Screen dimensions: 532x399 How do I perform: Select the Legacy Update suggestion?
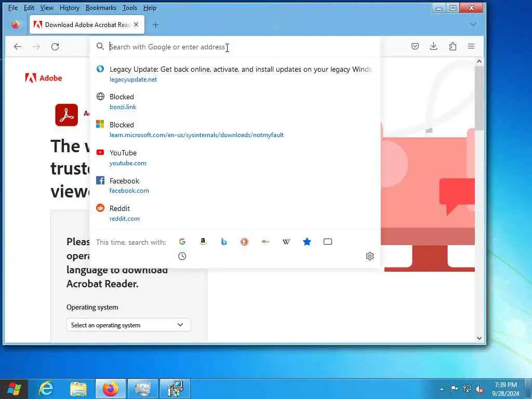(x=235, y=74)
